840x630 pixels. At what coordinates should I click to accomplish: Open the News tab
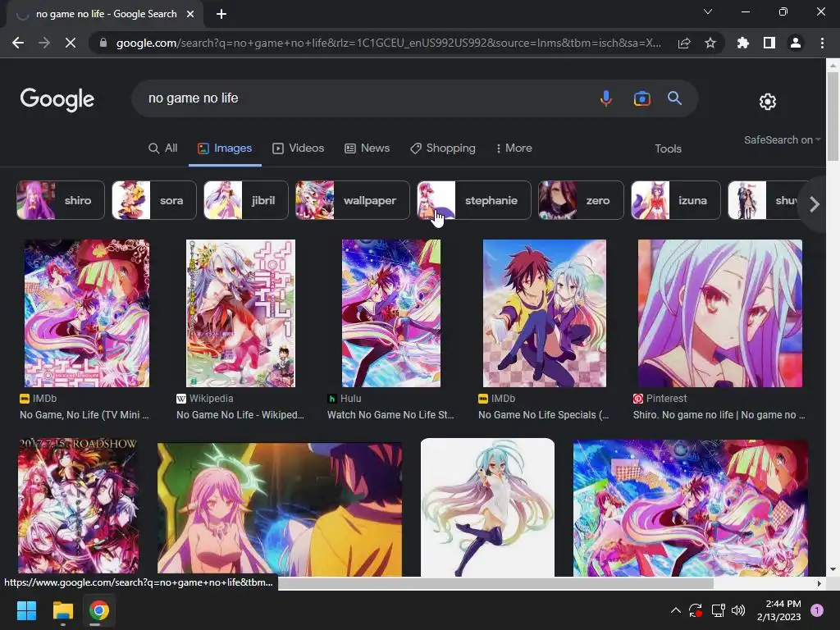pos(367,148)
